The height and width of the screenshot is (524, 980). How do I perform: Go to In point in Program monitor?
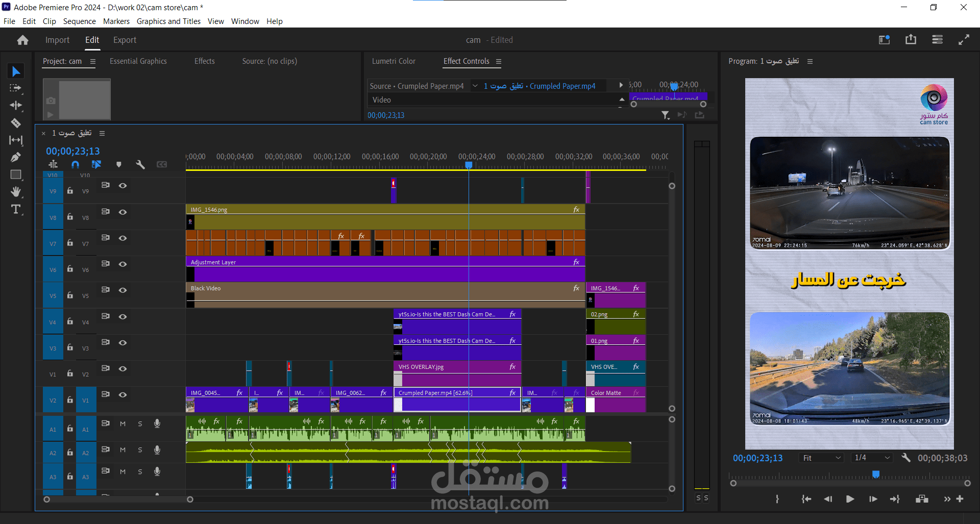(x=806, y=499)
